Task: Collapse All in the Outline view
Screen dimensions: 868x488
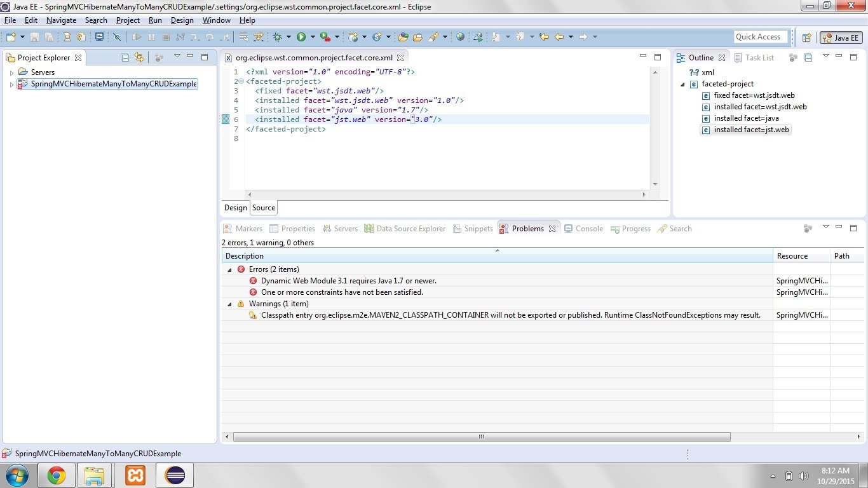Action: click(x=808, y=57)
